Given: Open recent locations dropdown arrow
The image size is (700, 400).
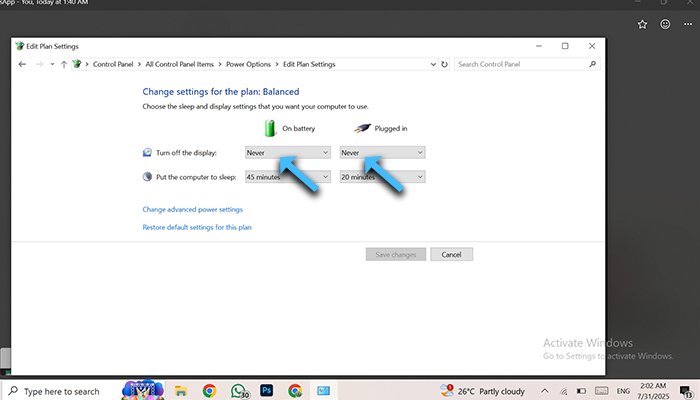Looking at the screenshot, I should coord(52,64).
